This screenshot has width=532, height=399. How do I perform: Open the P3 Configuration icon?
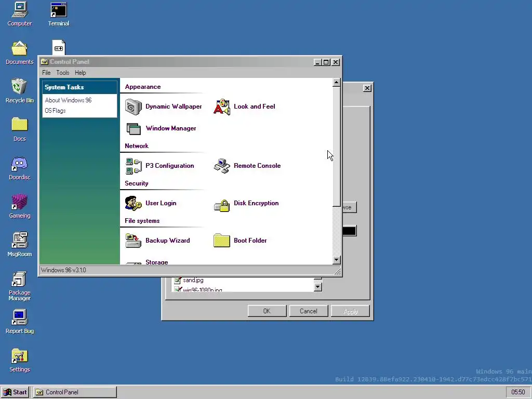134,166
